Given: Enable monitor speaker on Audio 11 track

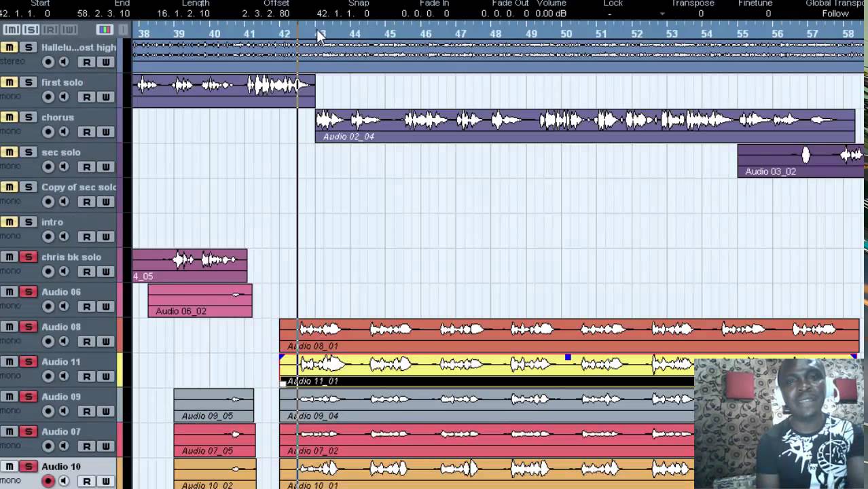Looking at the screenshot, I should [64, 376].
